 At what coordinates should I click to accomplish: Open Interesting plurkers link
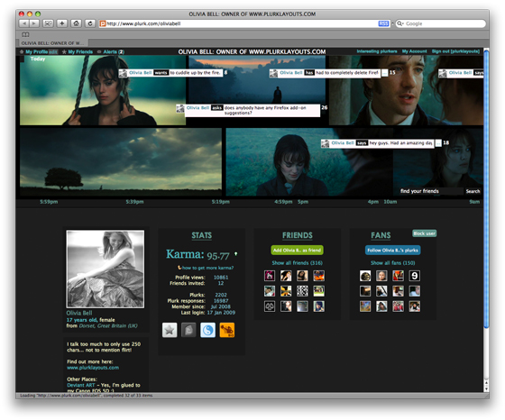[377, 51]
